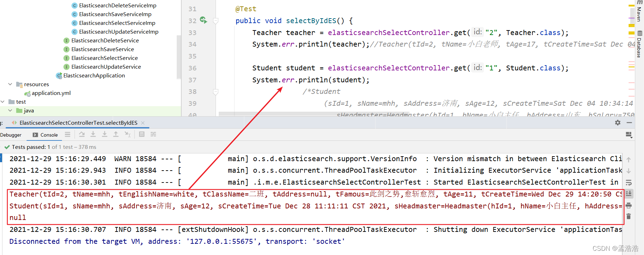This screenshot has height=255, width=644.
Task: Click the Trace Current Stream Chain icon
Action: (x=153, y=135)
